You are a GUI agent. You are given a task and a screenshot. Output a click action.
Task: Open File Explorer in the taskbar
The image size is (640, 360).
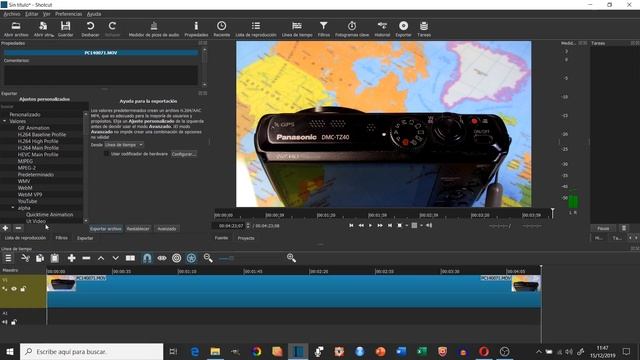[x=215, y=351]
